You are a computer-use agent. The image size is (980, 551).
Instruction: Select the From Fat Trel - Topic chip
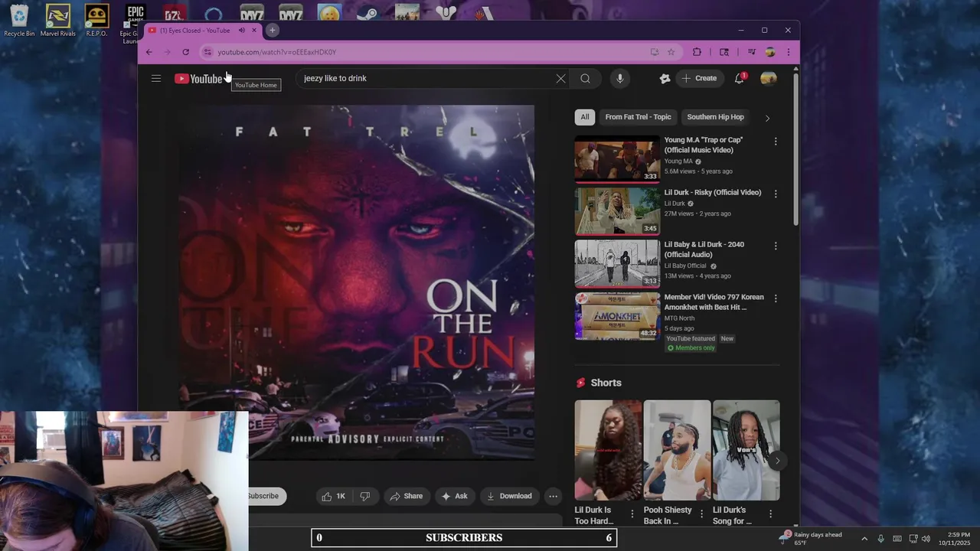pyautogui.click(x=638, y=117)
